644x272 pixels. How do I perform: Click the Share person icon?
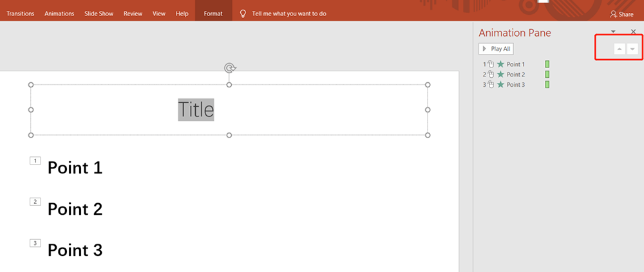[613, 14]
